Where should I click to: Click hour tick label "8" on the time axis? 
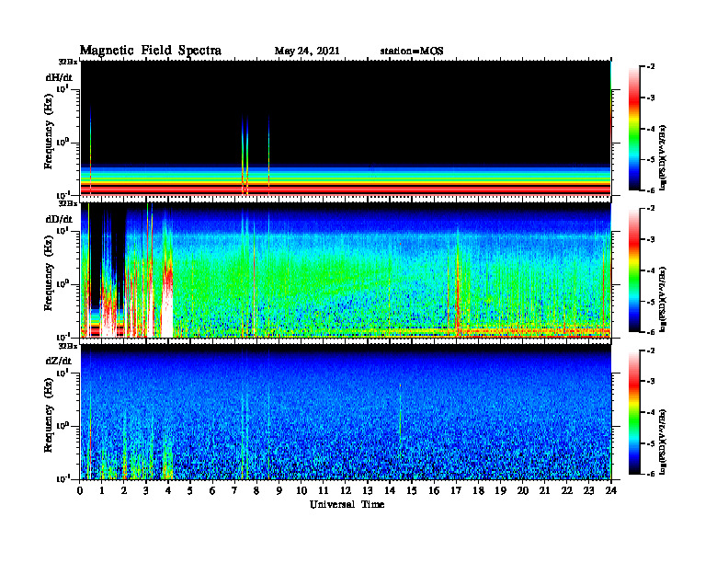[256, 490]
